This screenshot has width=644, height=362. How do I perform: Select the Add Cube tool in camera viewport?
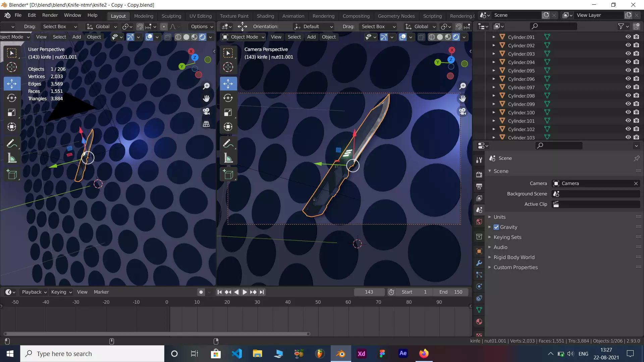click(228, 174)
